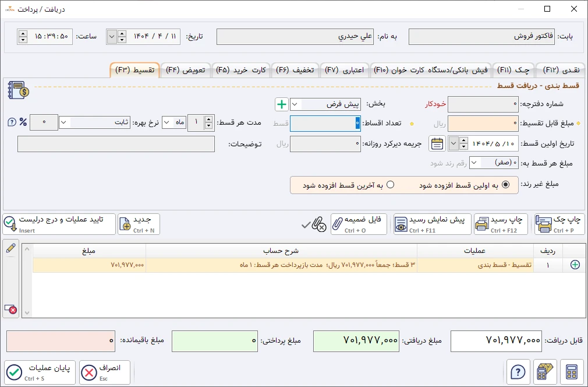Image resolution: width=588 pixels, height=387 pixels.
Task: Click the help question-mark icon at bottom
Action: [518, 372]
